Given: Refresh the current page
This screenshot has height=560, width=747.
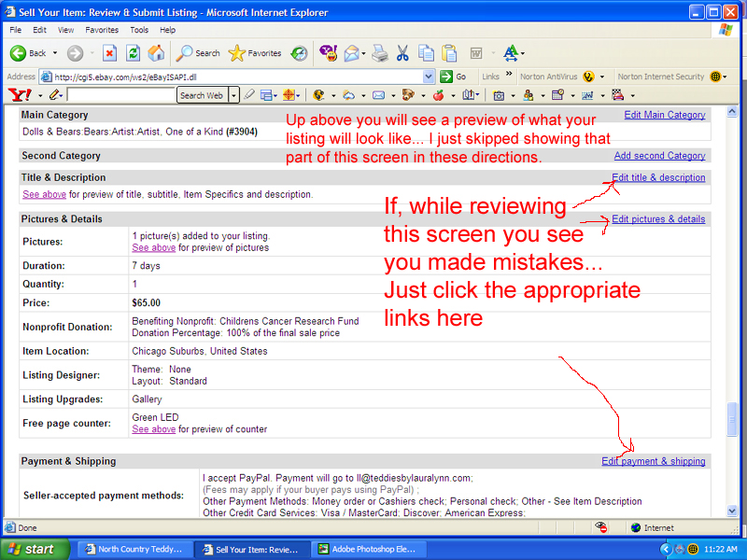Looking at the screenshot, I should [134, 53].
